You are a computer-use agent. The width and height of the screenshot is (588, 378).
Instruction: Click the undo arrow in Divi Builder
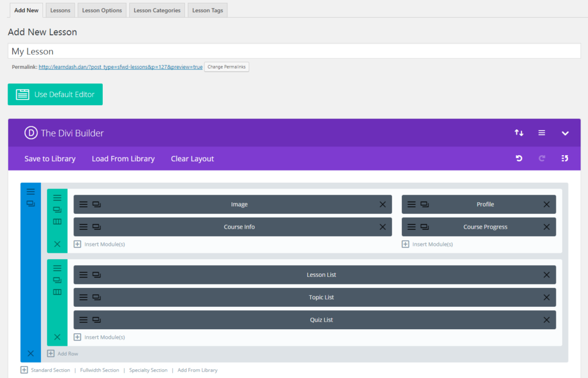[519, 159]
